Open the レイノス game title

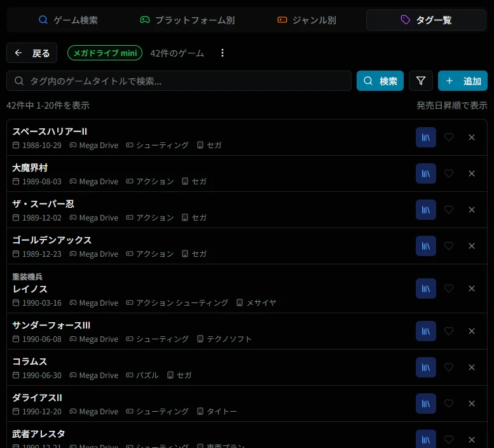[30, 289]
